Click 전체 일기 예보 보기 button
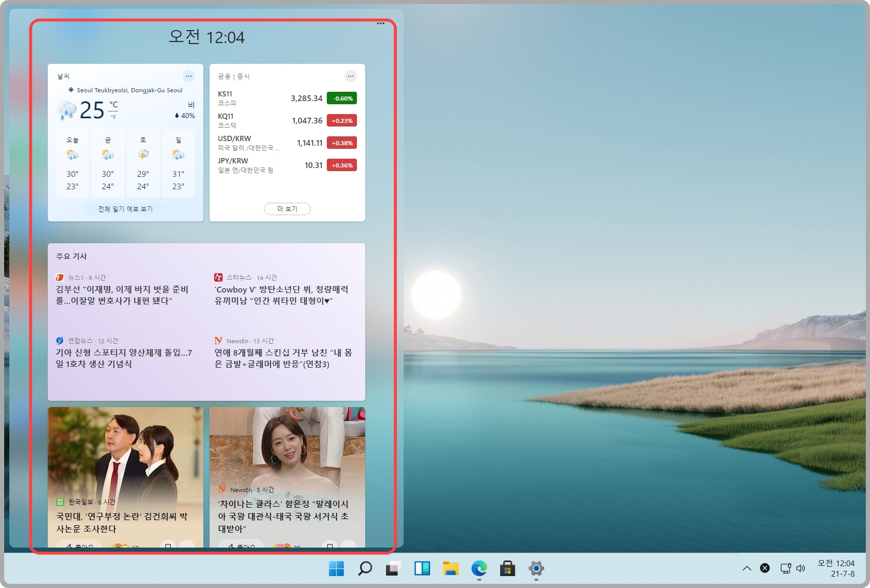 126,209
